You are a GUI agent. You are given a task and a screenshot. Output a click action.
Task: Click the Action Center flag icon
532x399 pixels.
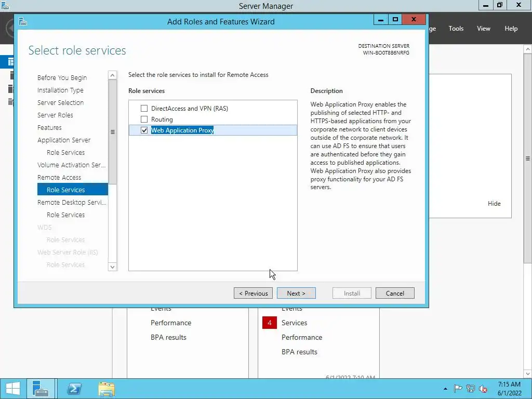[x=458, y=389]
